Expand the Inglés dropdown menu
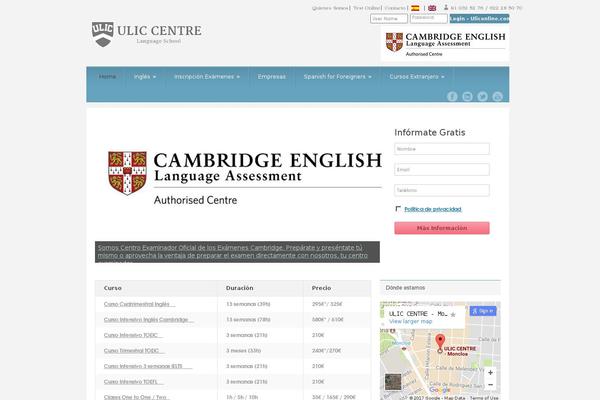 (145, 77)
